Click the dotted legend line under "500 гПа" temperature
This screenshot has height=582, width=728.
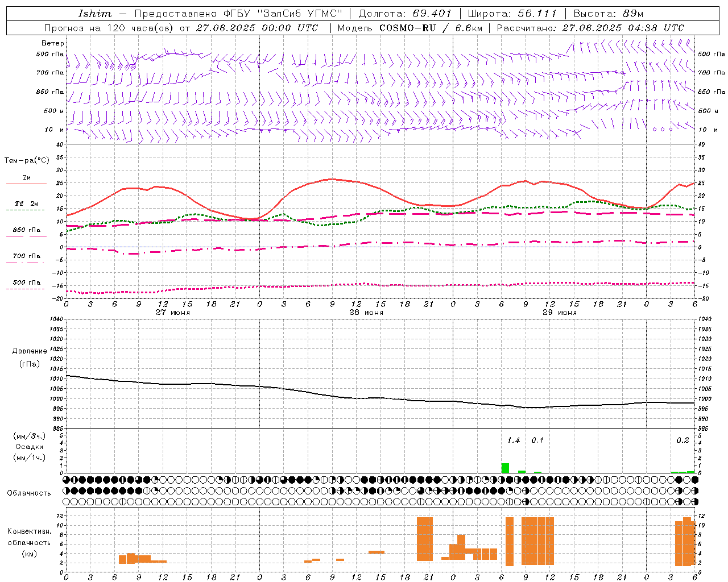[x=26, y=289]
